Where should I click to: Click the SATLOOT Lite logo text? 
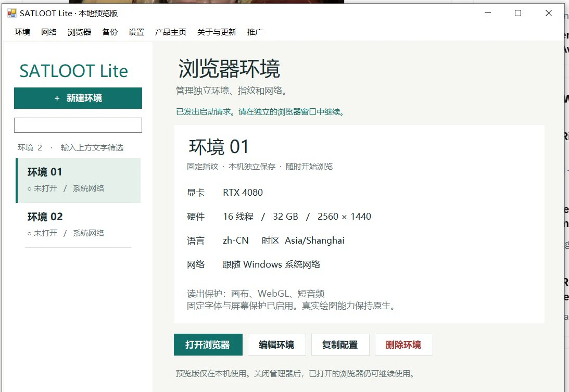(74, 71)
